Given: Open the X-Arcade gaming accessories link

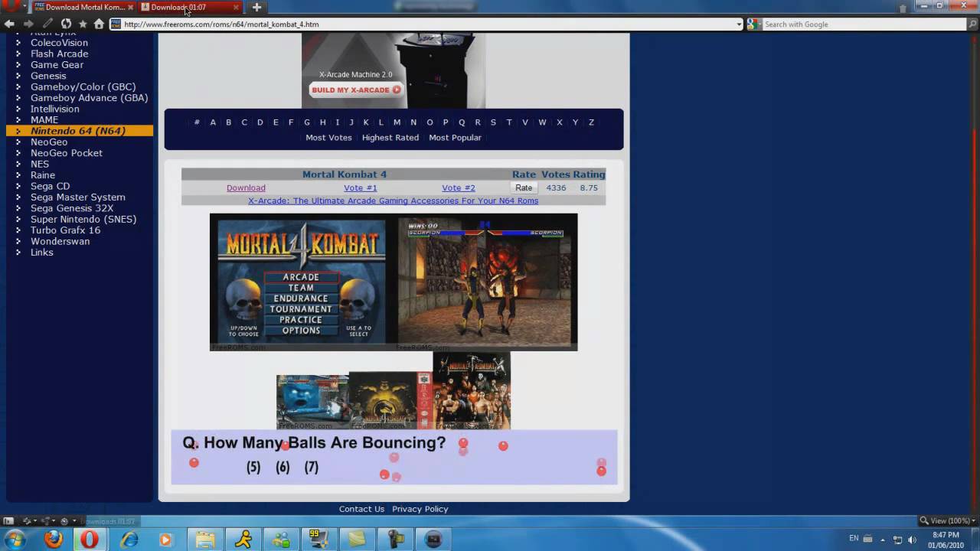Looking at the screenshot, I should tap(393, 201).
